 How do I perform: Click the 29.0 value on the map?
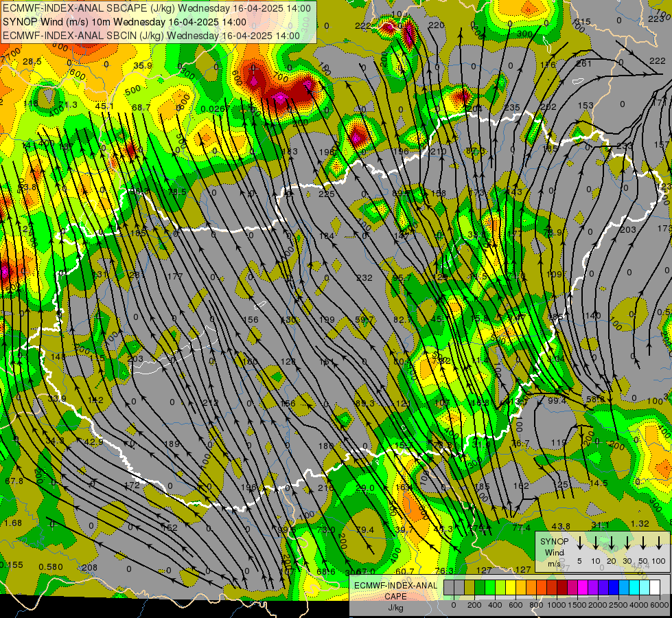365,488
